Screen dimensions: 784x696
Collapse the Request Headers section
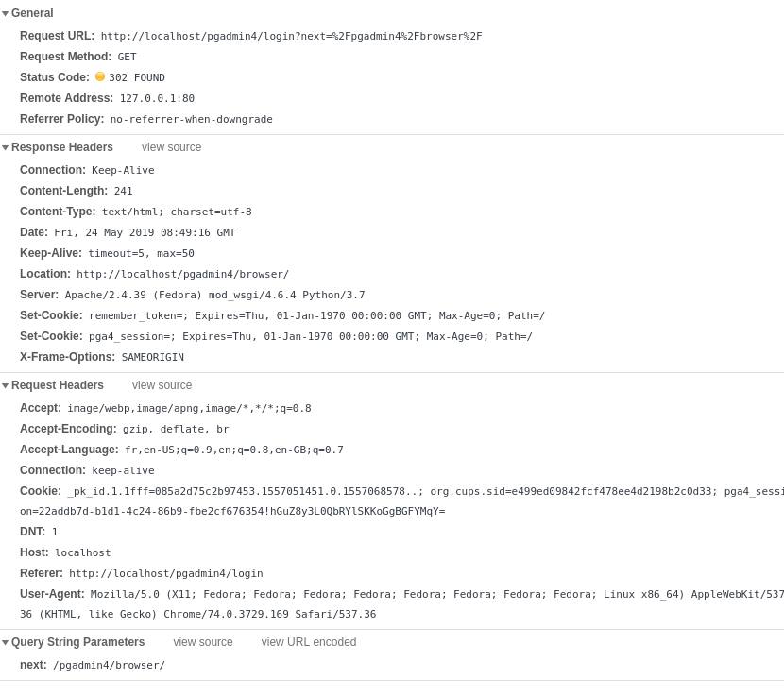point(5,386)
